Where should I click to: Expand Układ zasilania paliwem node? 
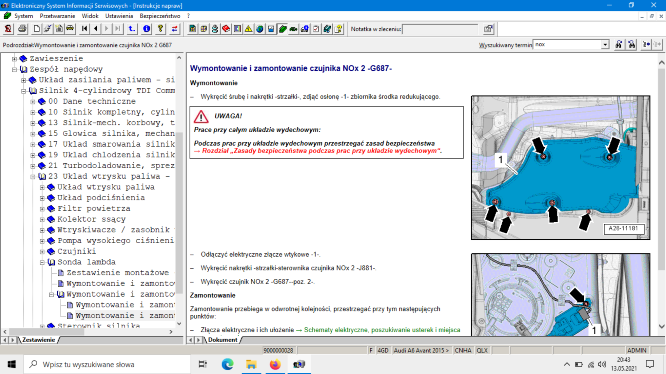click(x=24, y=80)
